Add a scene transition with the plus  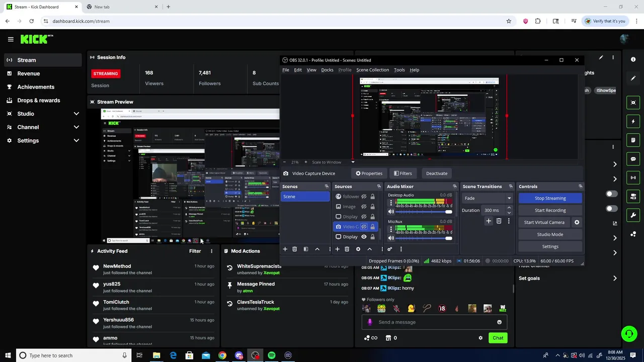(x=489, y=221)
